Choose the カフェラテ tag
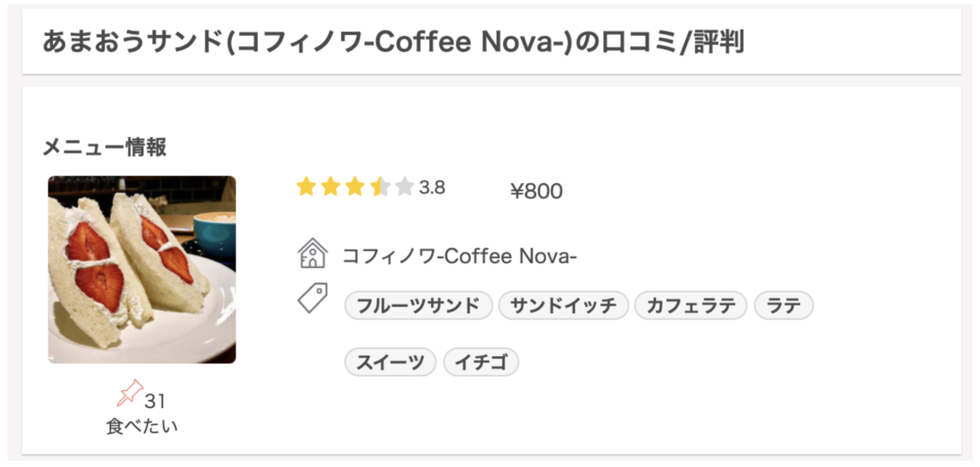Viewport: 980px width, 467px height. (691, 305)
